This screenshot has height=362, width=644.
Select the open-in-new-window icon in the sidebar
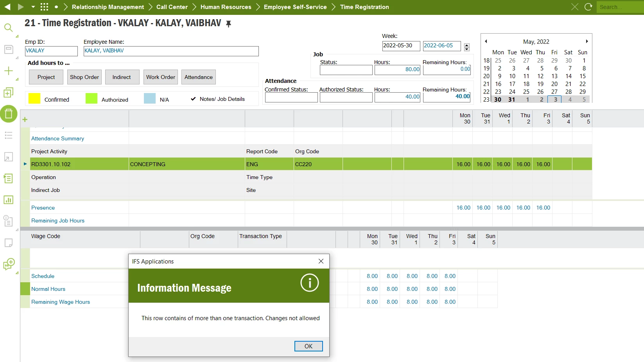point(8,157)
